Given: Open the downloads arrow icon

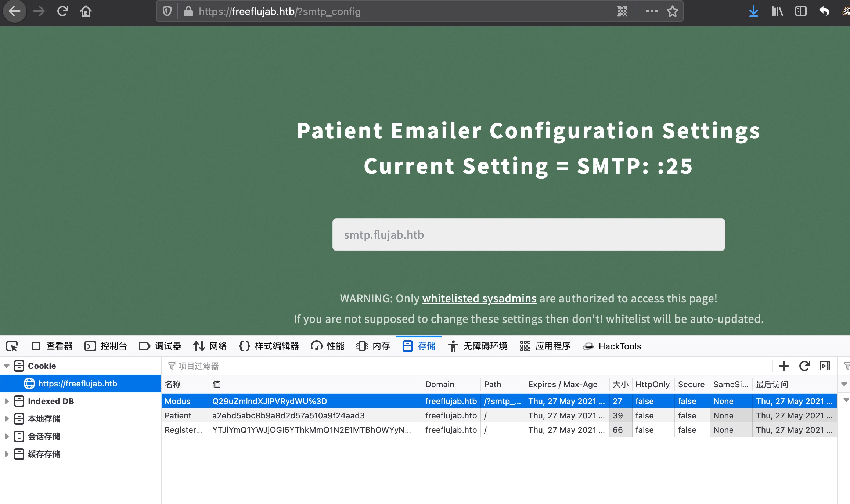Looking at the screenshot, I should tap(753, 11).
